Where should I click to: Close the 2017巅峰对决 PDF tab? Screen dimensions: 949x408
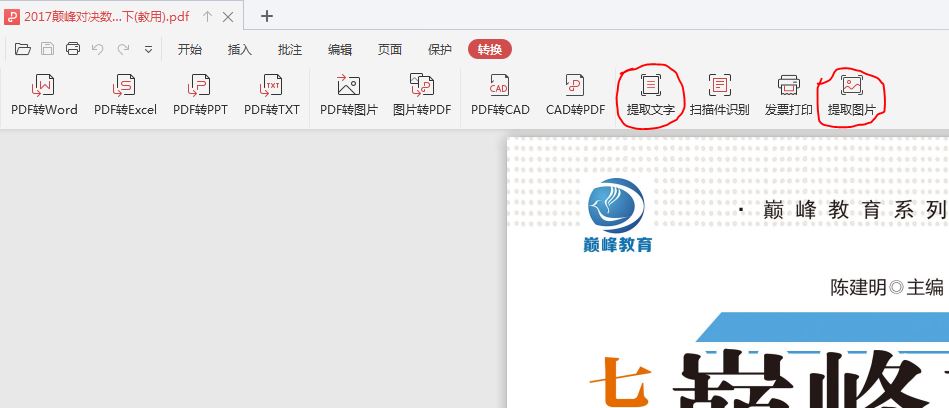click(x=228, y=17)
